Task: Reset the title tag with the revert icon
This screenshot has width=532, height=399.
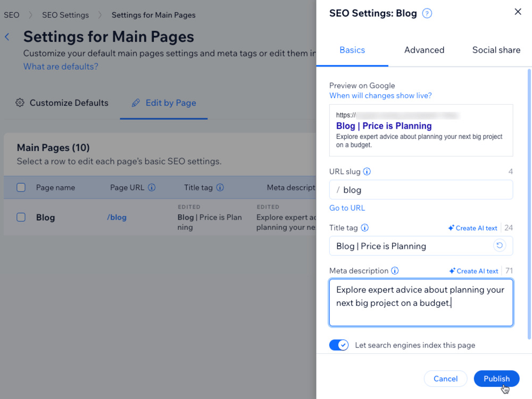Action: coord(500,245)
